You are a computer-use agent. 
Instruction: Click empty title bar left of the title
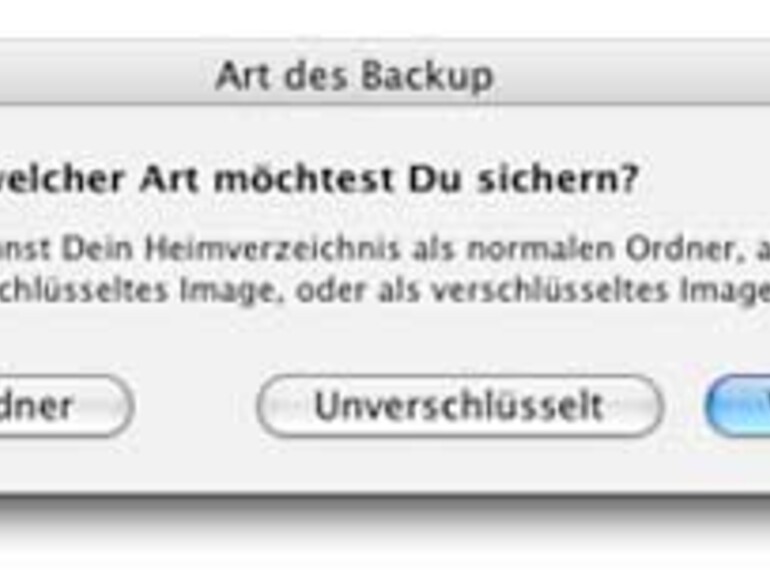pyautogui.click(x=100, y=76)
